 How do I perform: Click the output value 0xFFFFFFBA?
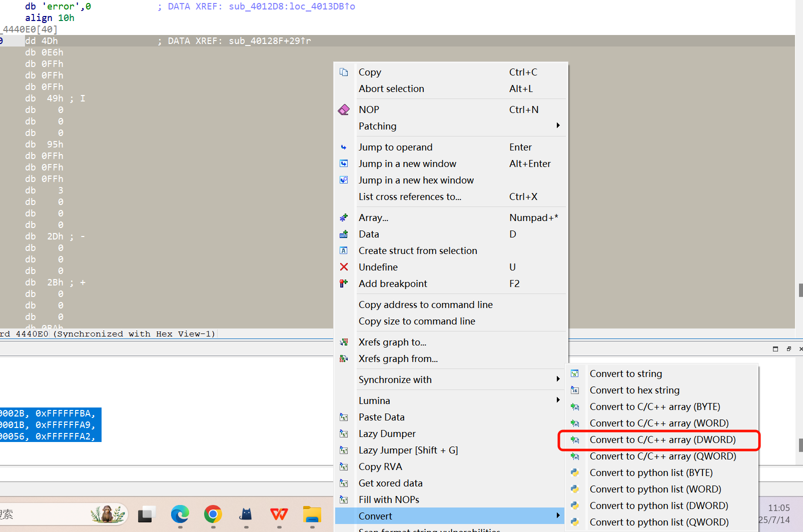tap(63, 413)
